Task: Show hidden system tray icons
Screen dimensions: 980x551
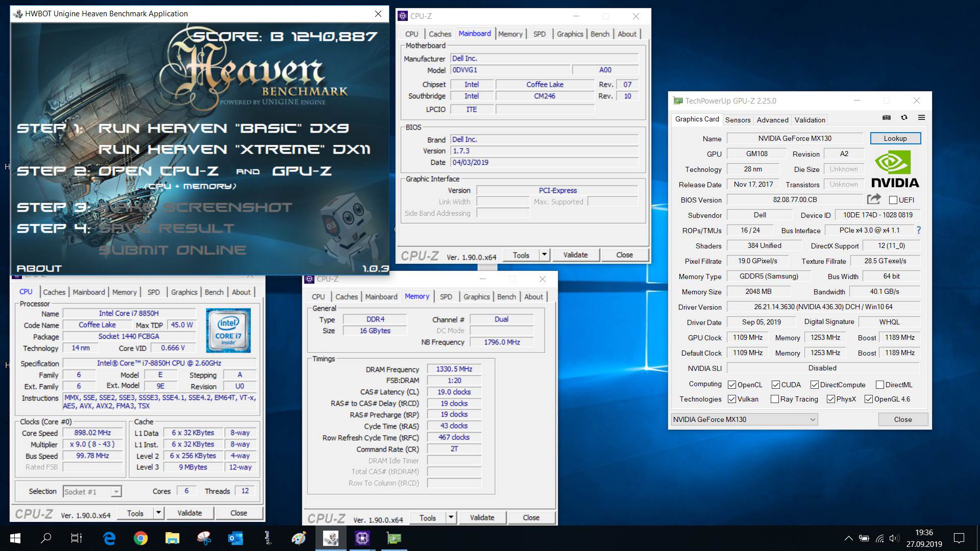Action: coord(848,538)
